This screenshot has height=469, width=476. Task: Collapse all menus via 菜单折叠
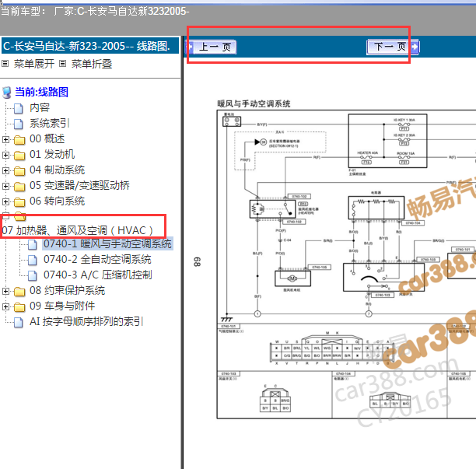91,64
